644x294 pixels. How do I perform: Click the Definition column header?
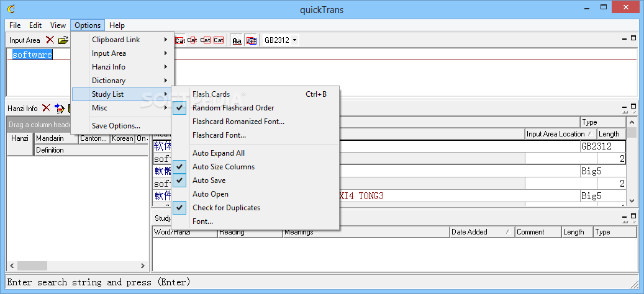[x=91, y=150]
